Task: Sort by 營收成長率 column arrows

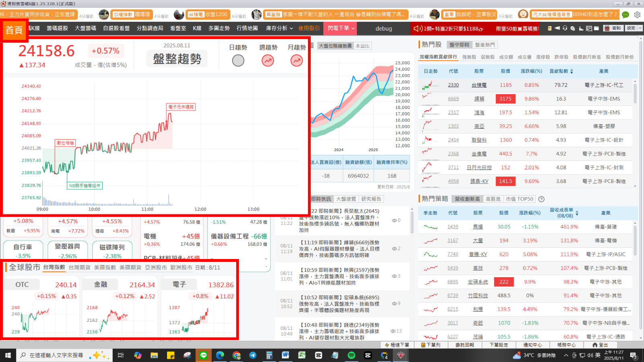Action: [x=577, y=213]
